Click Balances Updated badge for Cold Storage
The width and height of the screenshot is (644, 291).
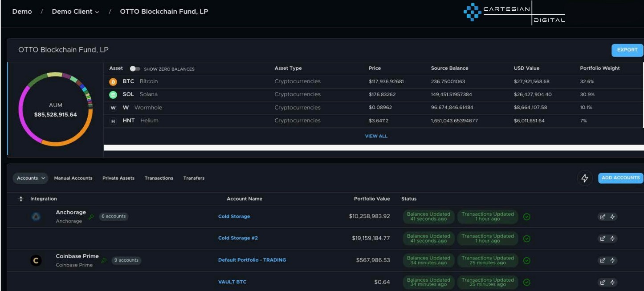pyautogui.click(x=428, y=217)
